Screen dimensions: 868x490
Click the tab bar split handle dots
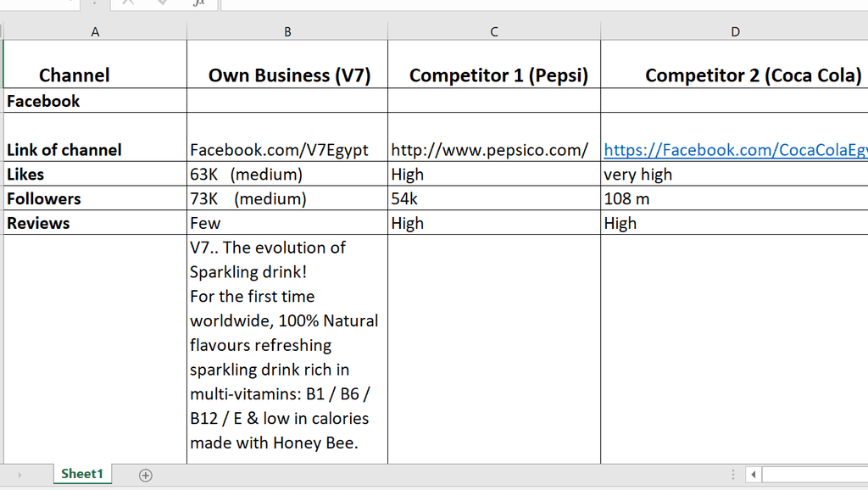pyautogui.click(x=733, y=475)
